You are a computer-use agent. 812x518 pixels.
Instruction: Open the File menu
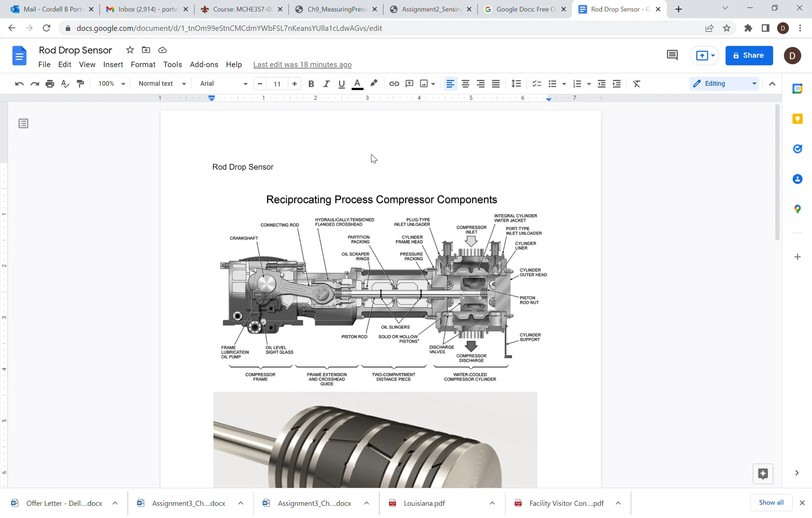click(44, 64)
